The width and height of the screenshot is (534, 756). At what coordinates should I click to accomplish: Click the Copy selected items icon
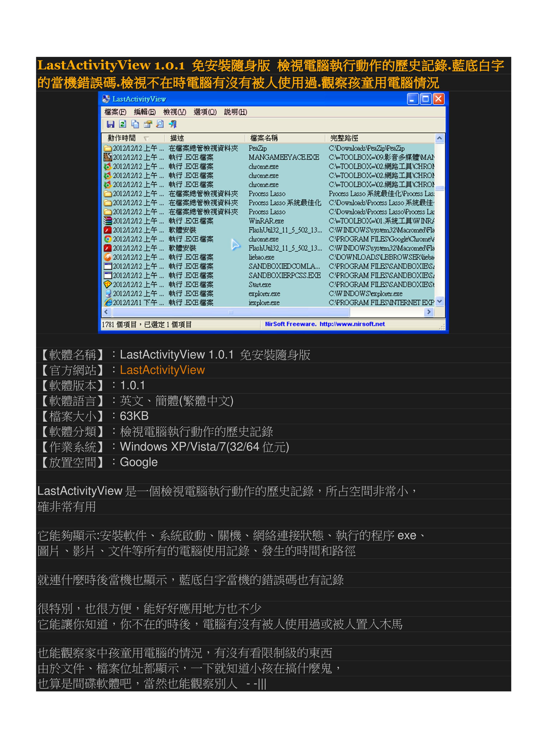(x=135, y=124)
